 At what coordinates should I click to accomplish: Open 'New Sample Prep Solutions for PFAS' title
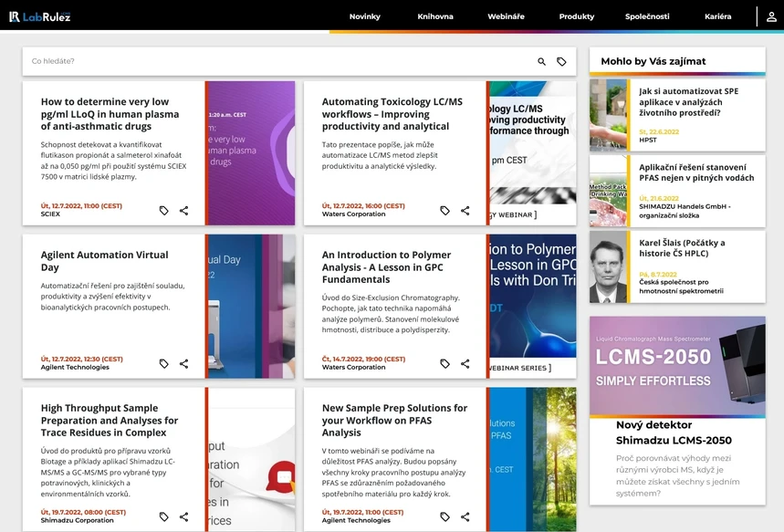click(394, 420)
